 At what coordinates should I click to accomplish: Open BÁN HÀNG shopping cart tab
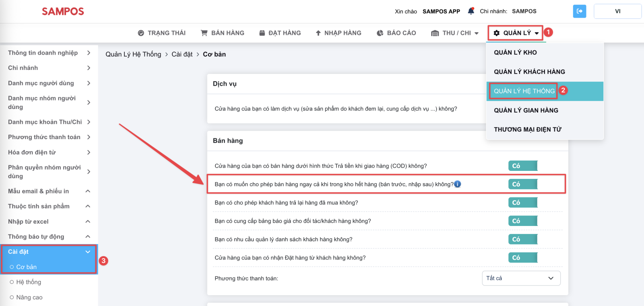tap(223, 33)
